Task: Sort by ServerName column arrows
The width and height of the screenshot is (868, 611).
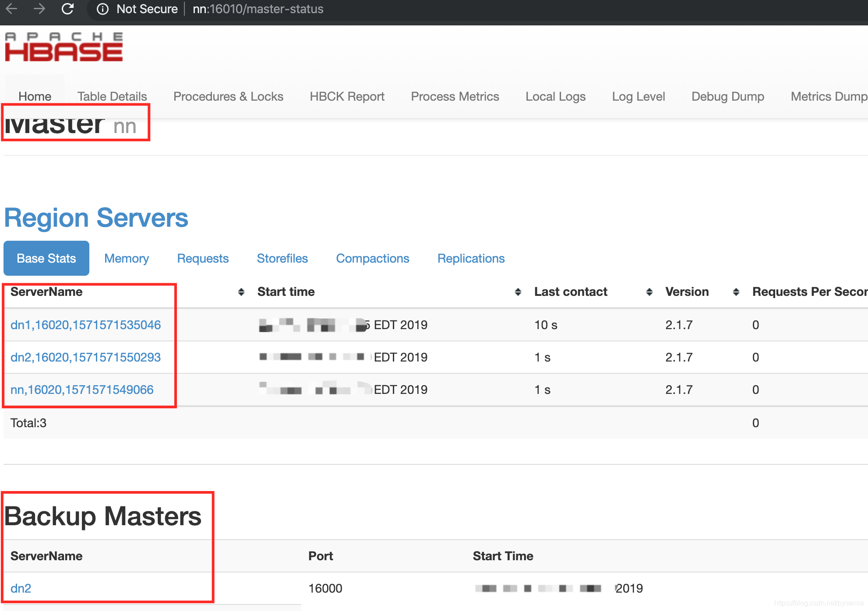Action: (241, 292)
